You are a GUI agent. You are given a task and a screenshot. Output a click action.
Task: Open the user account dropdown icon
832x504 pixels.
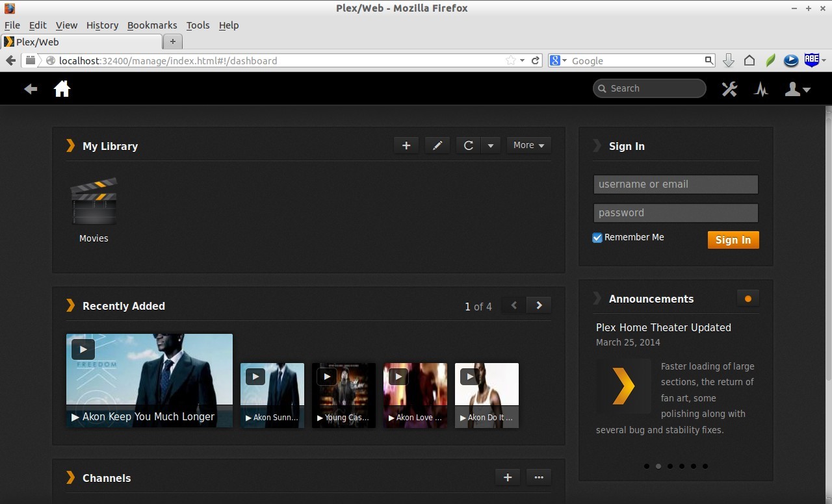tap(798, 89)
